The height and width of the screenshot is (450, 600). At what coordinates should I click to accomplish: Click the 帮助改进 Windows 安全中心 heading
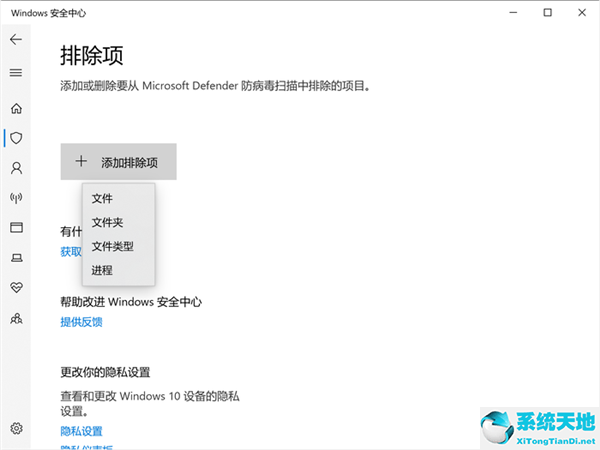[131, 302]
